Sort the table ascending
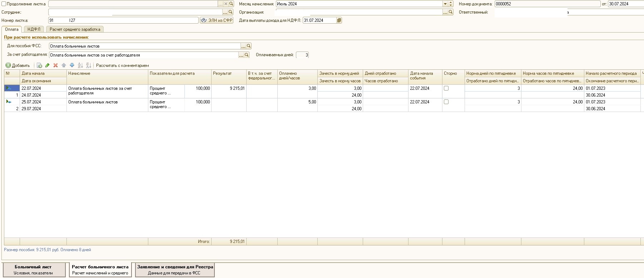The image size is (644, 278). click(80, 65)
